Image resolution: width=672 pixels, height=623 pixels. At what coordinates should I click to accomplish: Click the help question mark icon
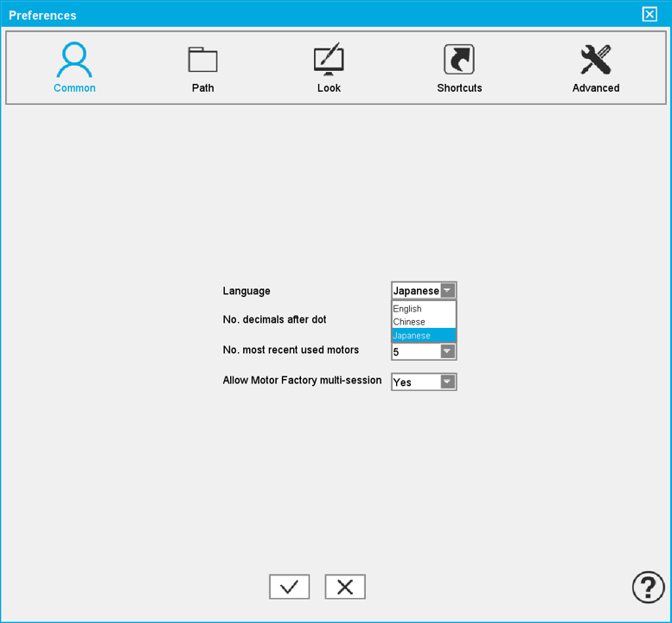[648, 587]
